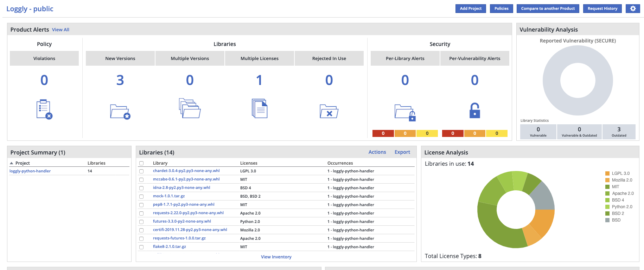This screenshot has height=270, width=644.
Task: Check the flake8-2.1.0 library checkbox
Action: pyautogui.click(x=141, y=247)
